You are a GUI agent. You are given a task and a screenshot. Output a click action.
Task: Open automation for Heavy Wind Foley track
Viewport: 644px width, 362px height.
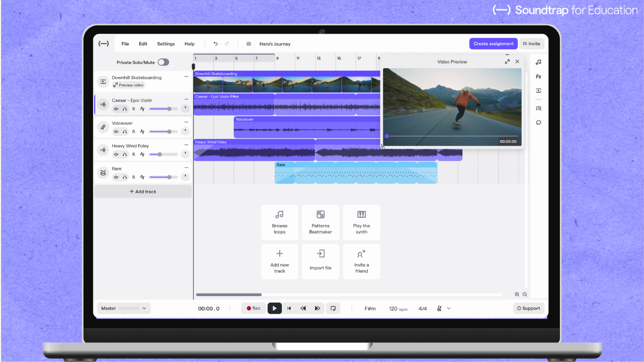142,154
